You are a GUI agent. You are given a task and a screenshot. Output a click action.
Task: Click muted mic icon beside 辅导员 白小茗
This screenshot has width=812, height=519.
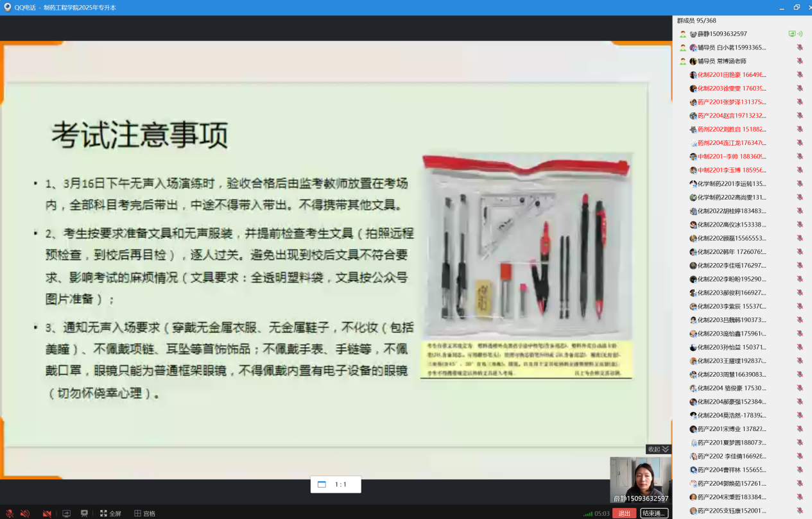(x=800, y=47)
